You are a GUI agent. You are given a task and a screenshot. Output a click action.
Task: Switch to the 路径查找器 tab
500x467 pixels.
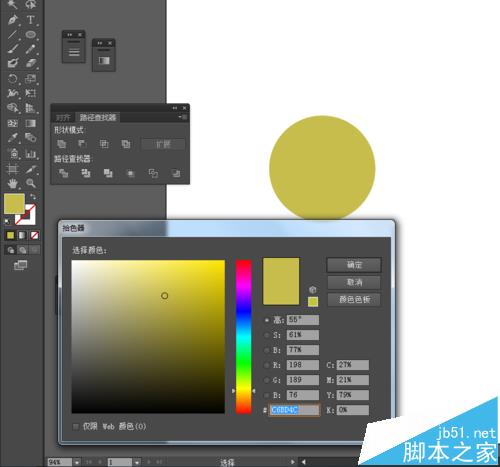98,117
